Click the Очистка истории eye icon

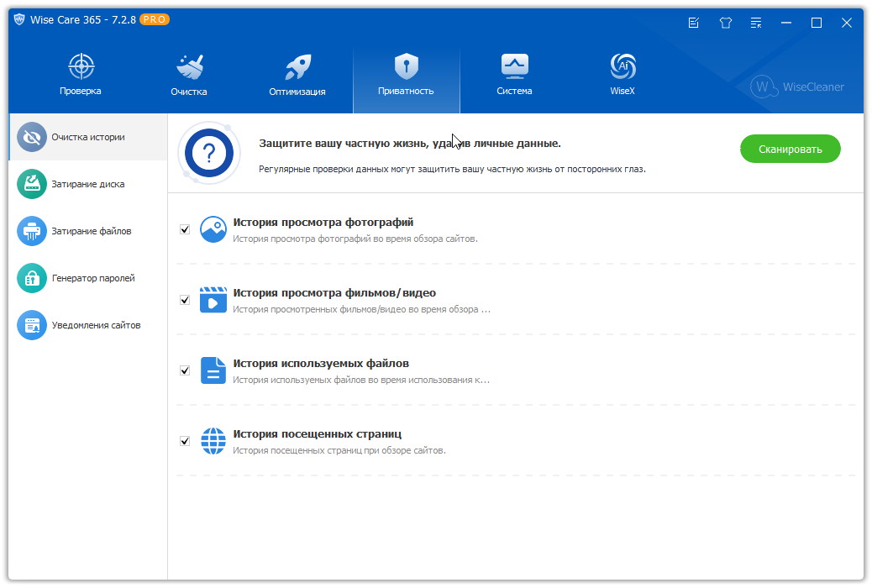coord(32,137)
